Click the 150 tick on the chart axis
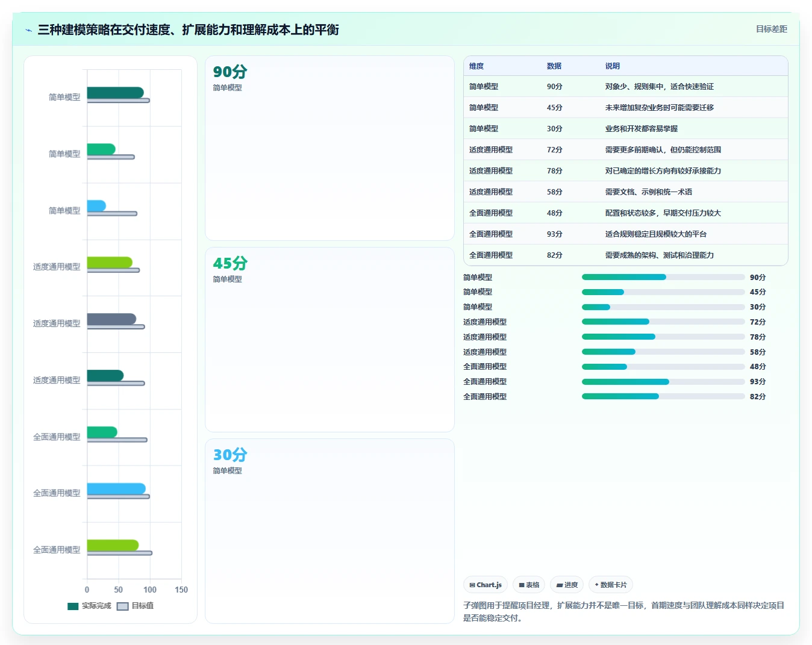 pos(181,590)
